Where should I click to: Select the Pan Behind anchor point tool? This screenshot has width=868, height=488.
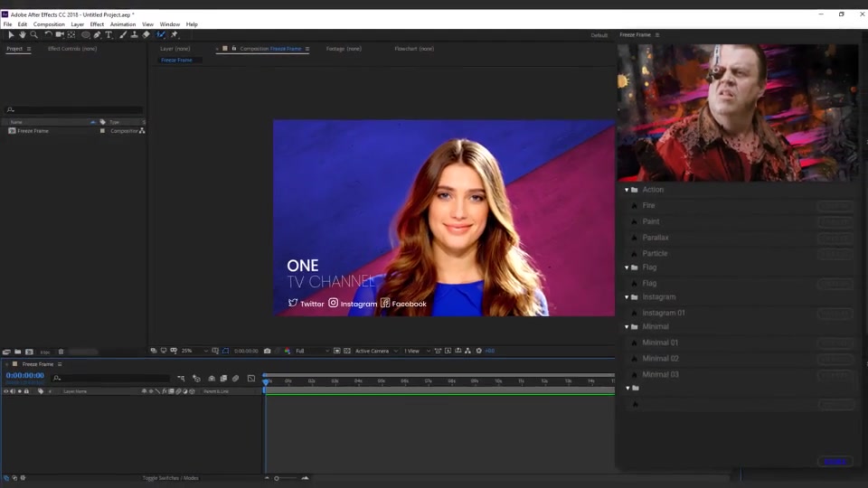71,34
